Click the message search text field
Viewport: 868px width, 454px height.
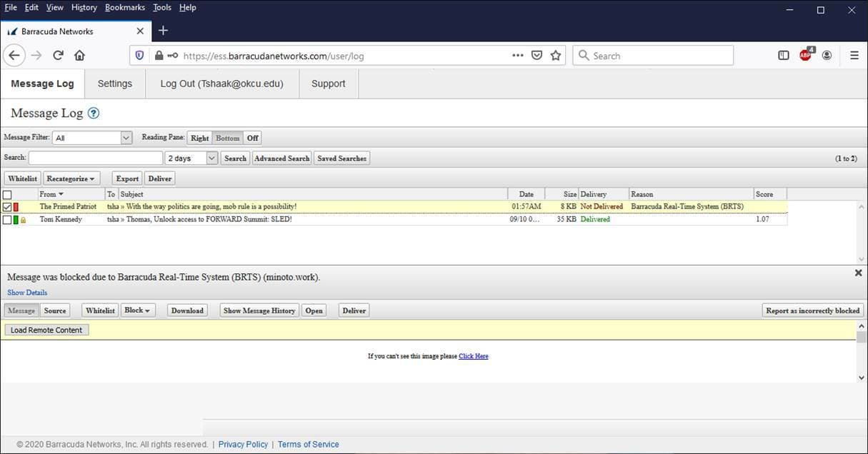[96, 158]
